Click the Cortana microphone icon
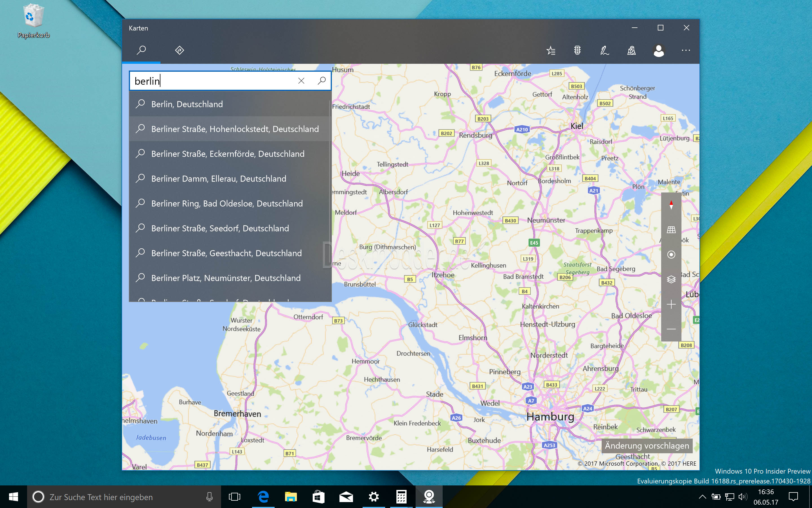The height and width of the screenshot is (508, 812). click(x=209, y=497)
